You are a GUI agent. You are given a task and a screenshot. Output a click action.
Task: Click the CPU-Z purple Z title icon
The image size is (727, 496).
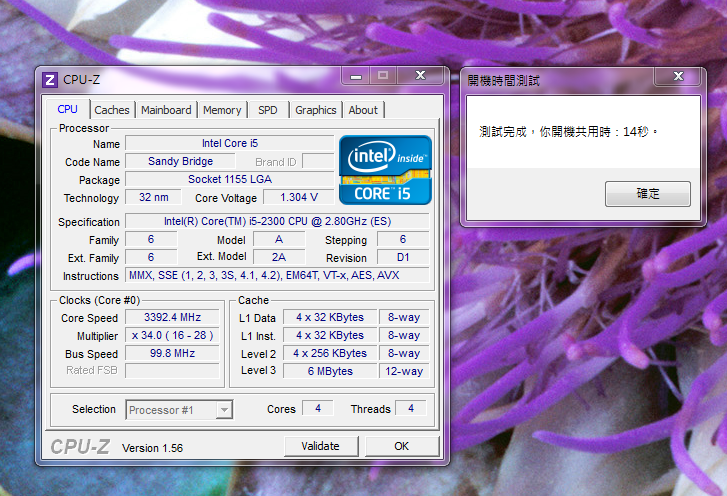(x=50, y=80)
